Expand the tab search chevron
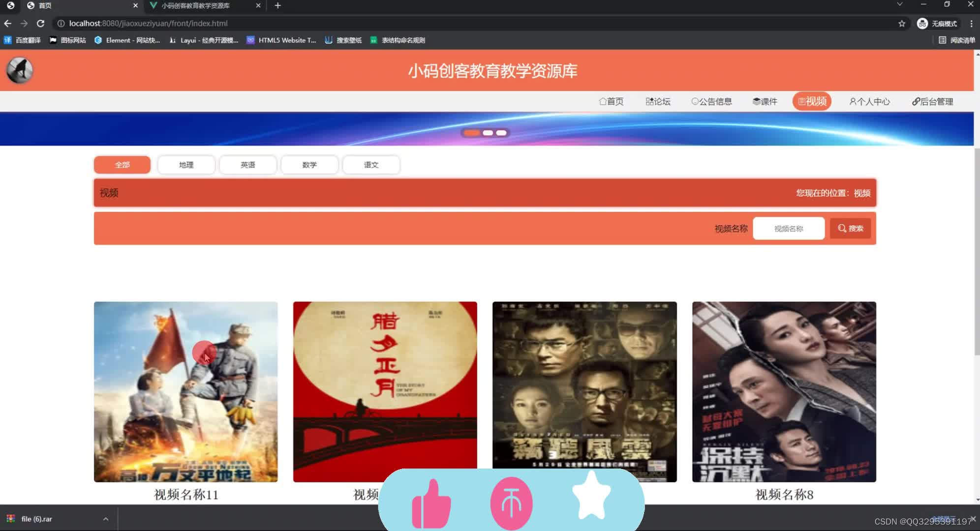Screen dimensions: 980x531 [899, 4]
